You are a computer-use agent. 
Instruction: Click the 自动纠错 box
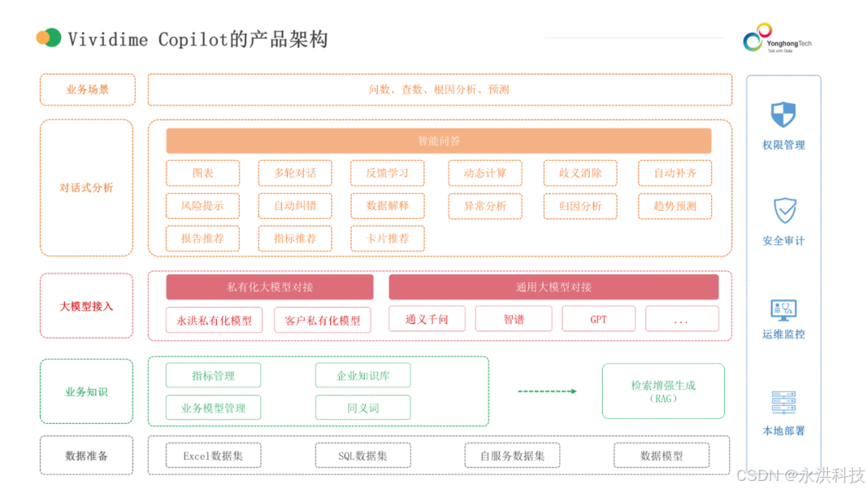coord(295,206)
